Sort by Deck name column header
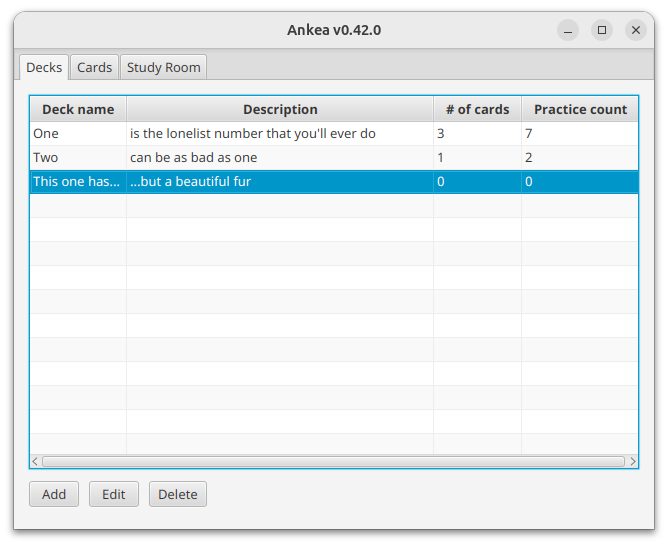 (x=78, y=109)
